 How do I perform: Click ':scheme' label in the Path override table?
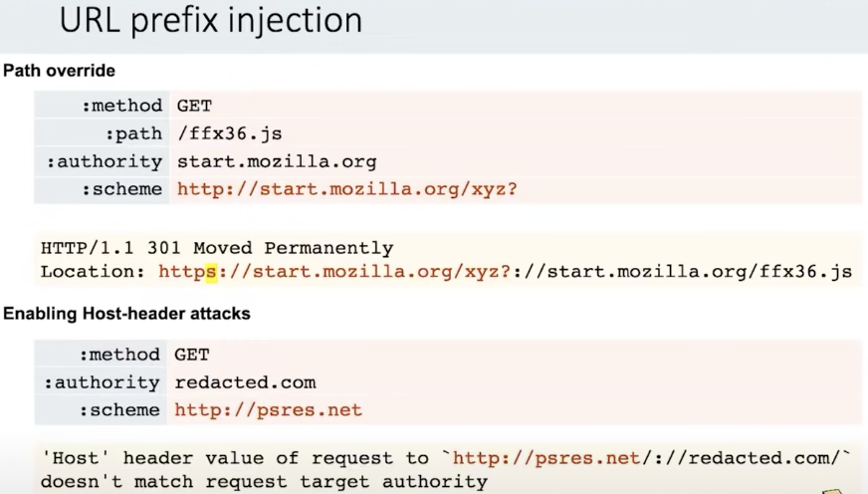[119, 188]
